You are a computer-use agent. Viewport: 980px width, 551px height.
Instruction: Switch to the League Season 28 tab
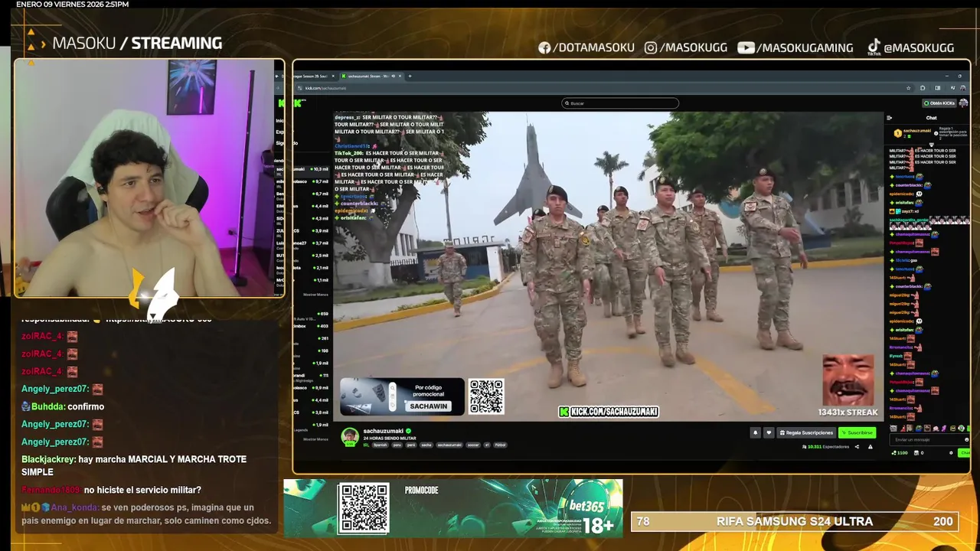point(312,76)
